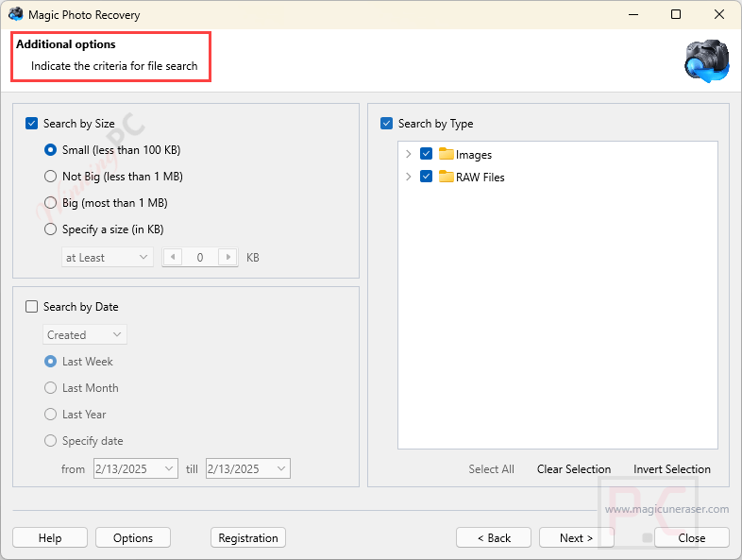Click Invert Selection link
This screenshot has width=742, height=560.
click(672, 469)
